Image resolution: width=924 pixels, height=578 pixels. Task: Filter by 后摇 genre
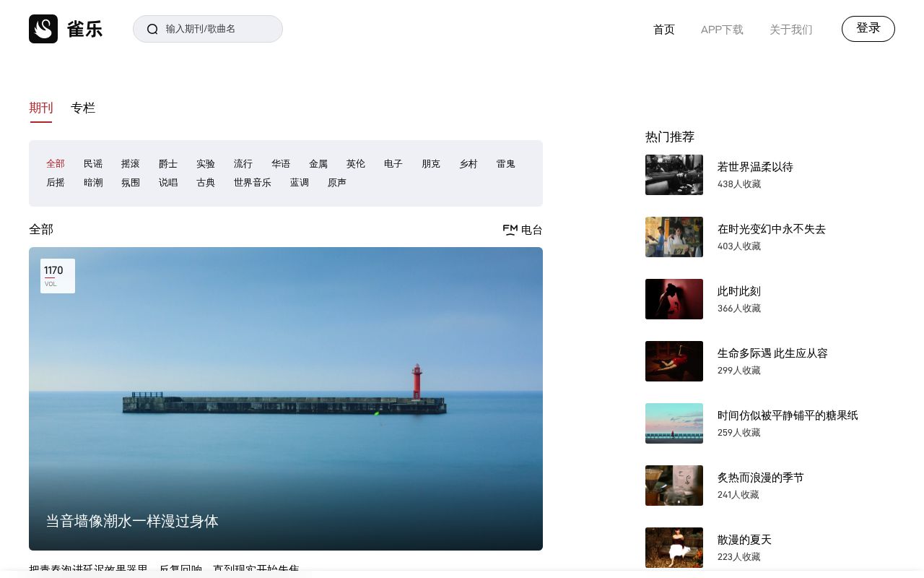(x=56, y=183)
